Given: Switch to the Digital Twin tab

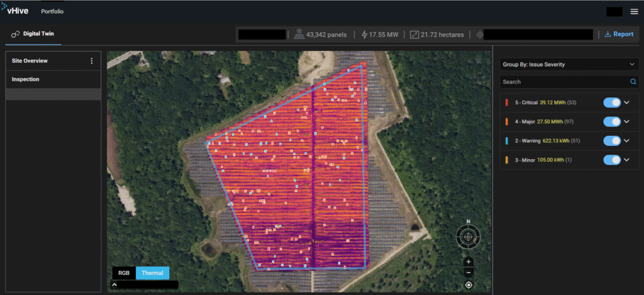Looking at the screenshot, I should (33, 34).
